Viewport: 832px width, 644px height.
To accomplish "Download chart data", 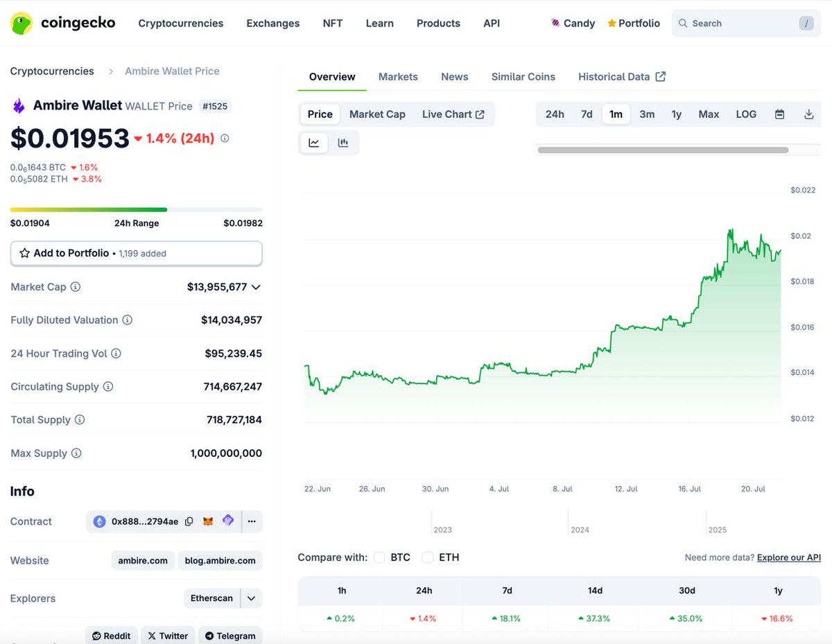I will [x=808, y=114].
